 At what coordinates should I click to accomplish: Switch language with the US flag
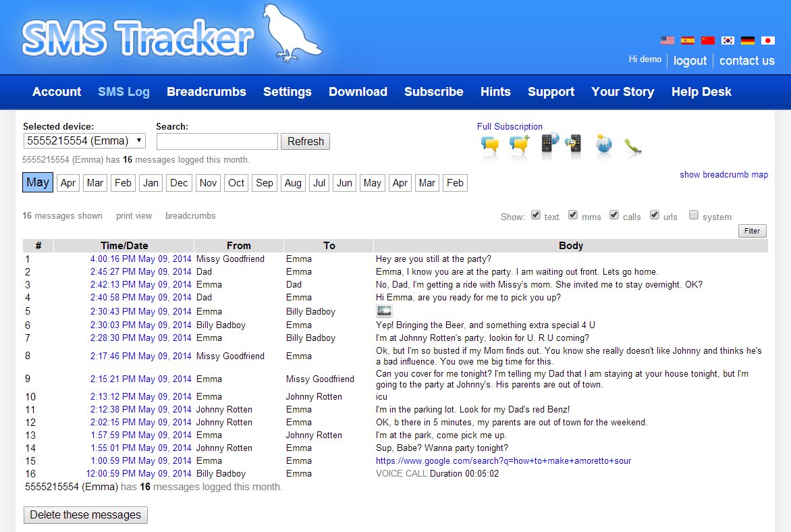667,41
